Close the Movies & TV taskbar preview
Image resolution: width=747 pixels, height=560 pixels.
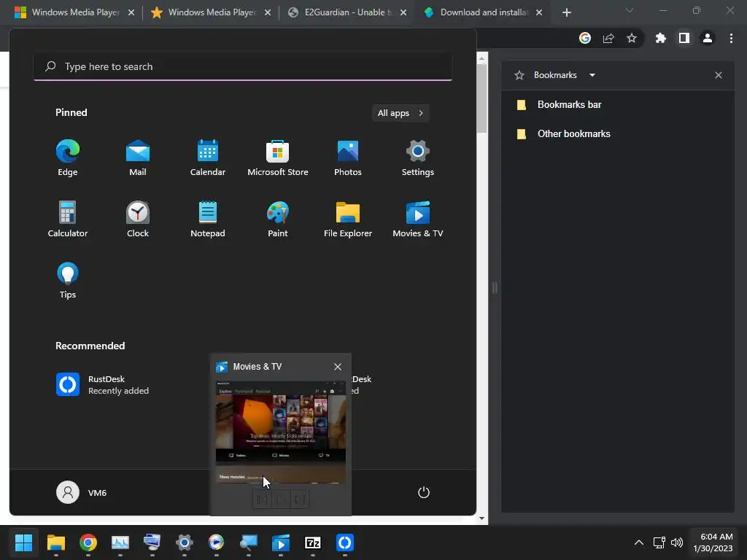point(338,367)
